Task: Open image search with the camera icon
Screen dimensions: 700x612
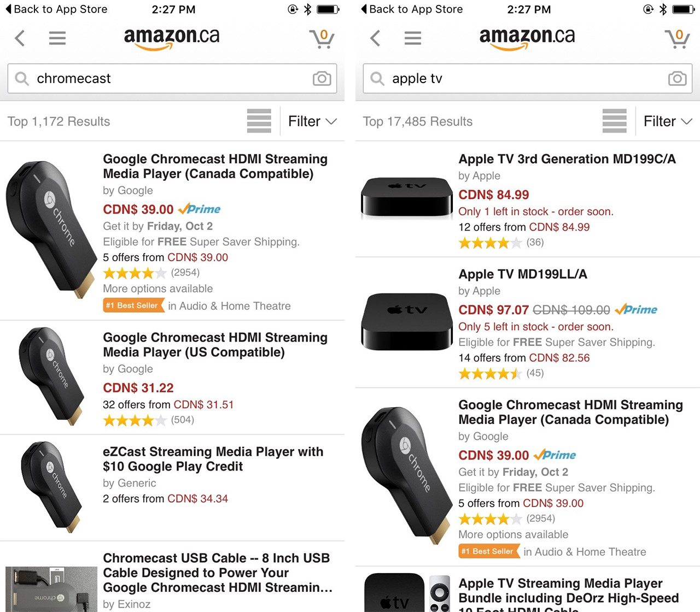Action: pos(322,79)
